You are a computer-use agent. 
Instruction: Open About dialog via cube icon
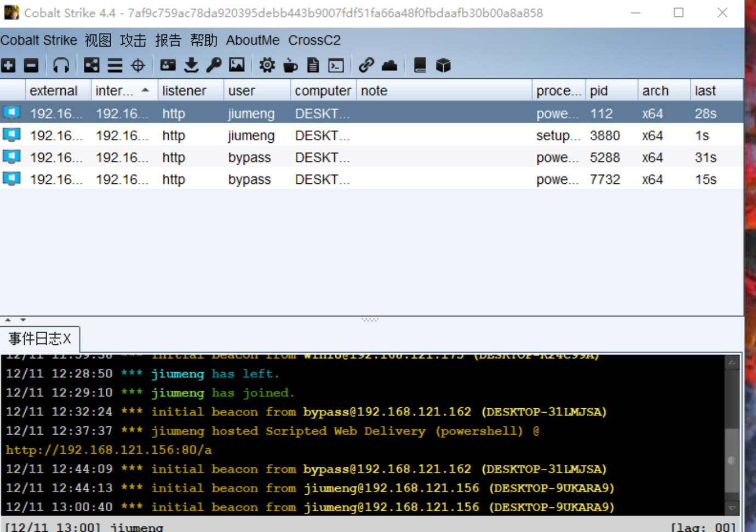[443, 66]
